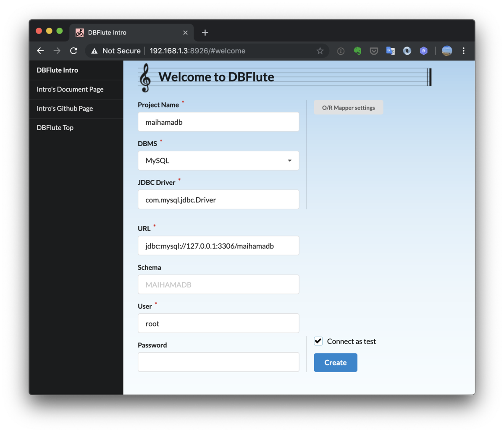The image size is (504, 433).
Task: Click the empty Password field
Action: (218, 362)
